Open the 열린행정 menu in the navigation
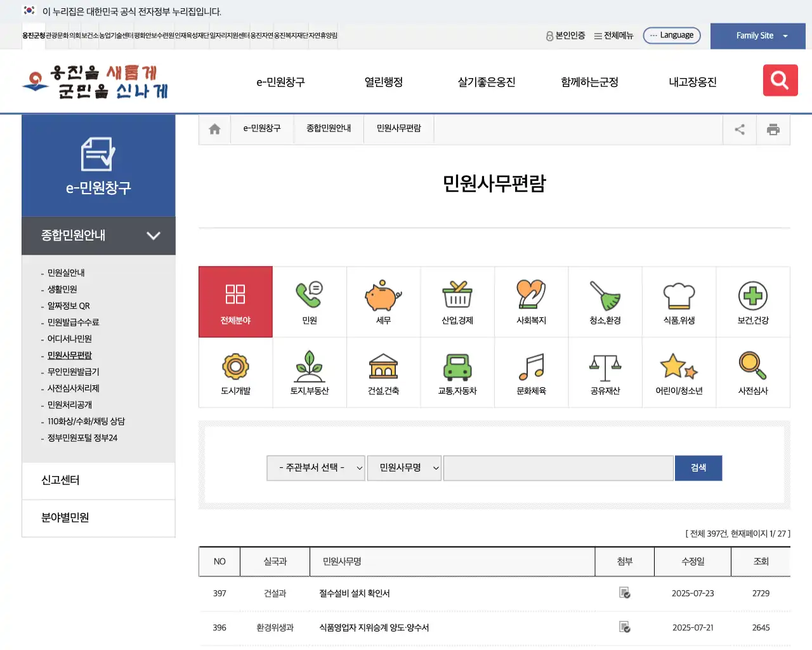 pos(383,82)
